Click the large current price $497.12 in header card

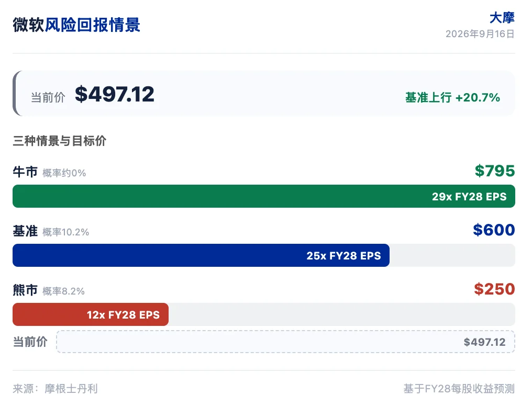[x=115, y=94]
